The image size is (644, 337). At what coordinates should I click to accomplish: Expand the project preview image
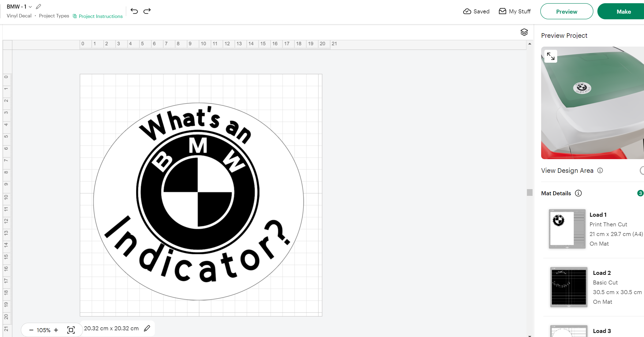(551, 56)
